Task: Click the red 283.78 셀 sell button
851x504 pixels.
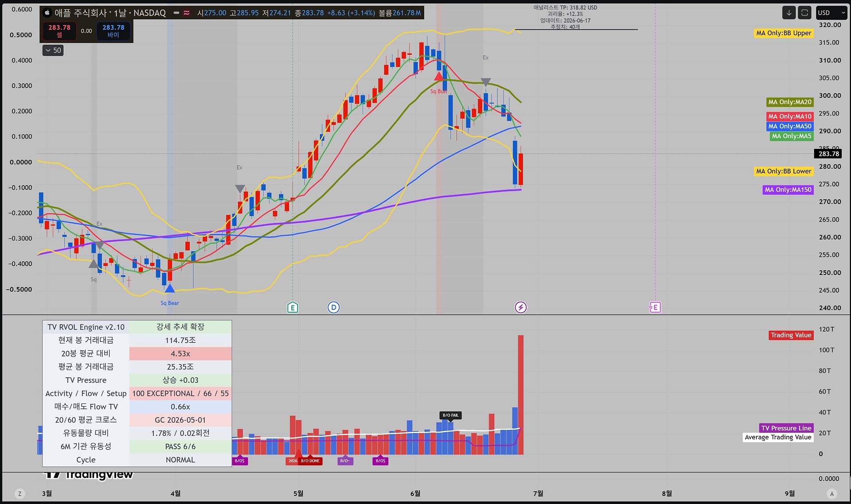Action: pyautogui.click(x=59, y=31)
